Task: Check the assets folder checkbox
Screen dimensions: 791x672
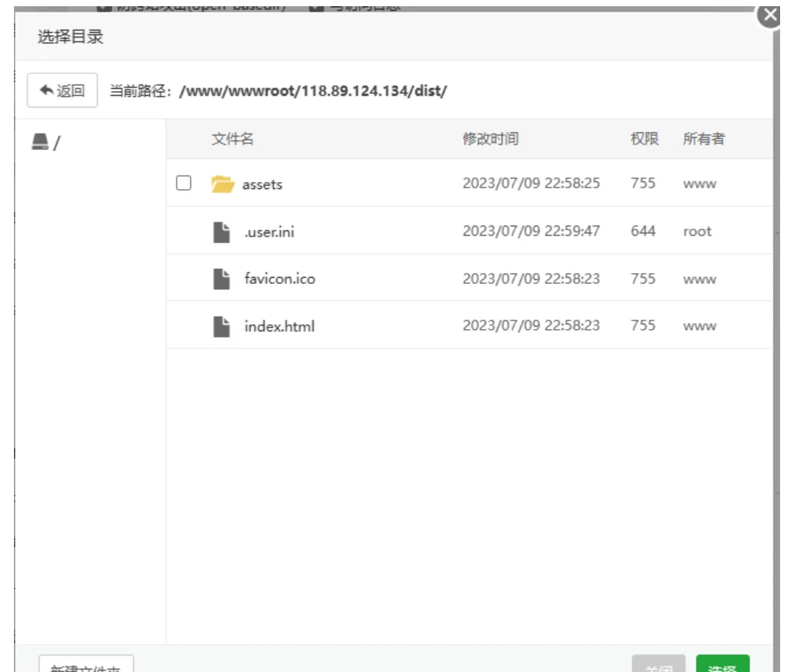Action: coord(184,183)
